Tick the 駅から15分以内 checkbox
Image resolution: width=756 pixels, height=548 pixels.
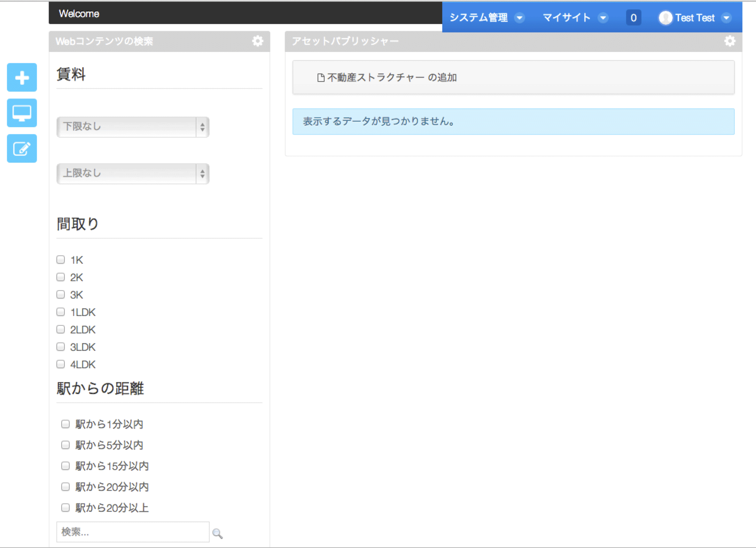tap(65, 466)
